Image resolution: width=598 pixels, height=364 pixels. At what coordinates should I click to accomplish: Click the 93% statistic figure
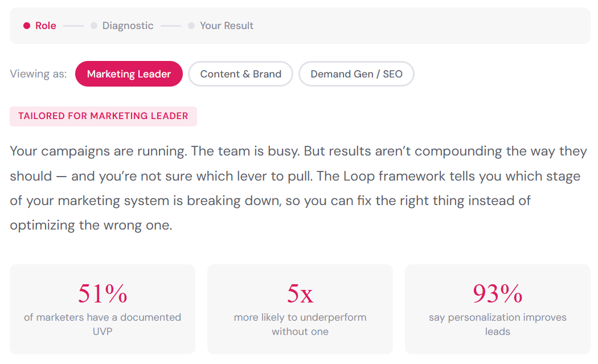pos(497,293)
